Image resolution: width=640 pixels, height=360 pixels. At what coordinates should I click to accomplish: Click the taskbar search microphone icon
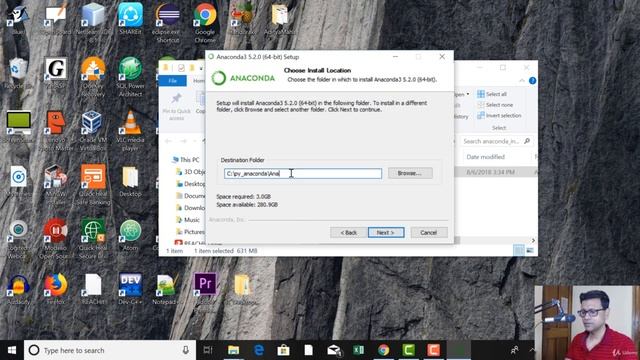tap(186, 350)
